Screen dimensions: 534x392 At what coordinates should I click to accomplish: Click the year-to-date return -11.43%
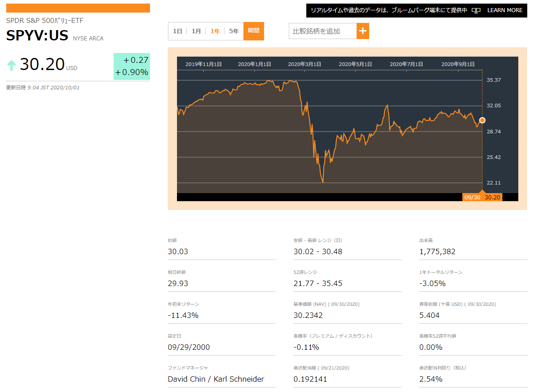(183, 315)
